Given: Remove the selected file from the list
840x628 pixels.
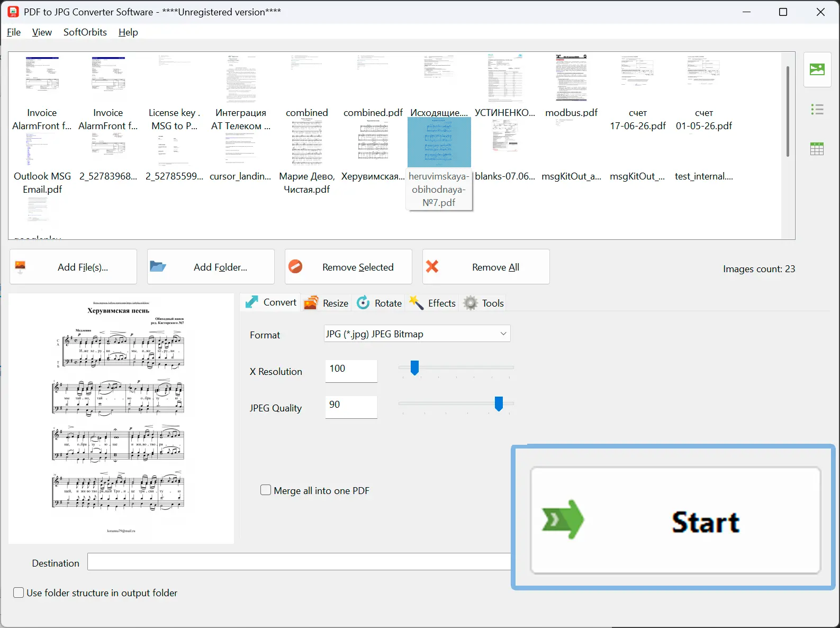Looking at the screenshot, I should pyautogui.click(x=348, y=267).
